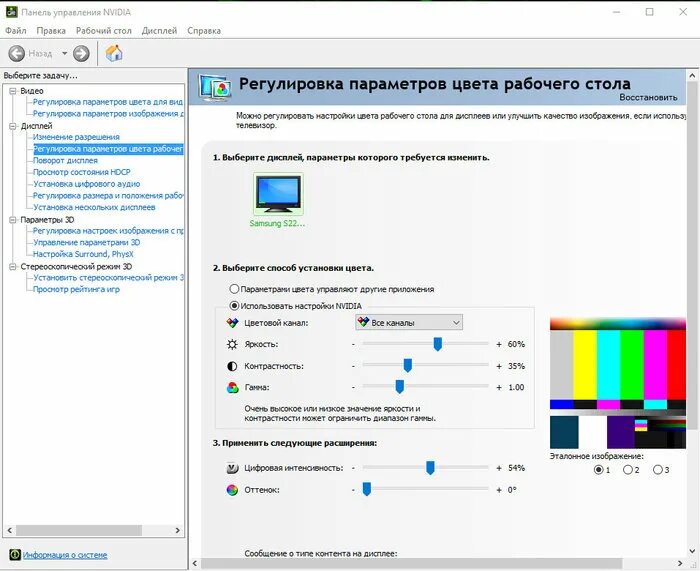Viewport: 700px width, 571px height.
Task: Select 'Параметрами цвета управляют другие приложения' option
Action: [234, 289]
